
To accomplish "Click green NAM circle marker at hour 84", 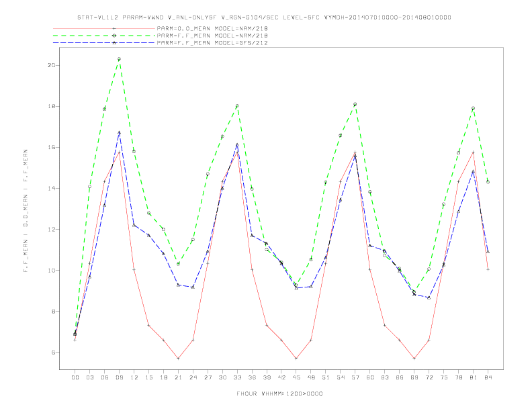I will tap(488, 182).
